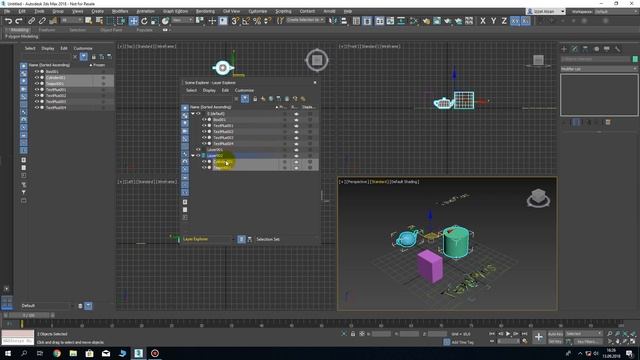640x360 pixels.
Task: Open Customize menu in Layer Explorer
Action: pyautogui.click(x=244, y=90)
